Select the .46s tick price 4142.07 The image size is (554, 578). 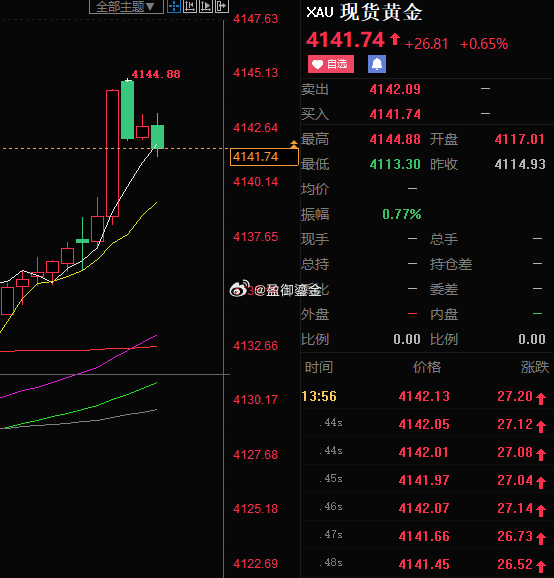tap(424, 508)
